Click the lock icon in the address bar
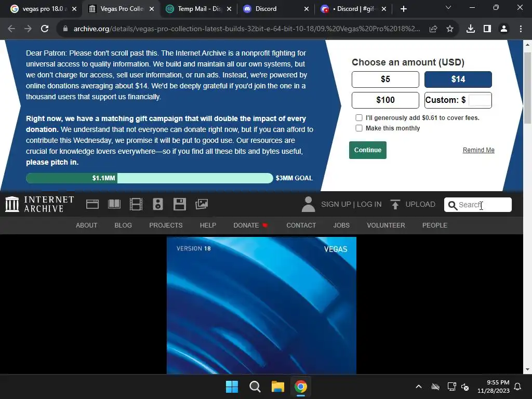The image size is (532, 399). click(65, 29)
